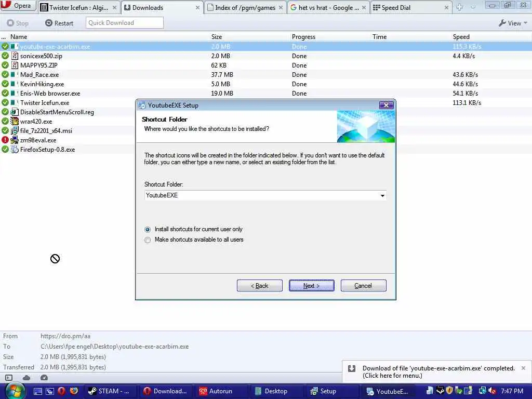The width and height of the screenshot is (532, 399).
Task: Sort downloads by Size column
Action: point(217,37)
